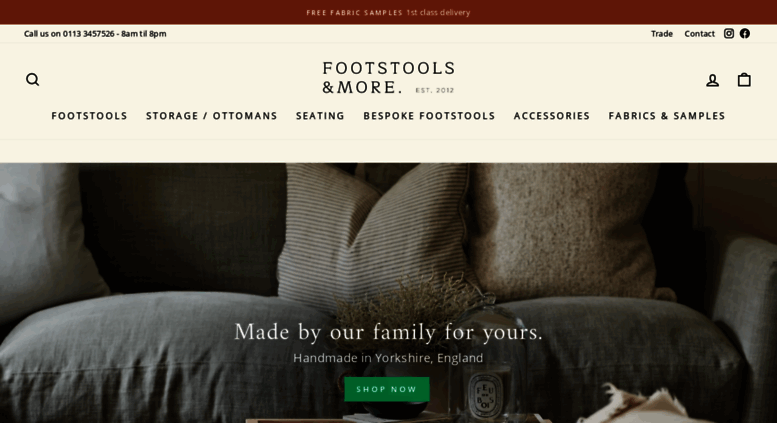Click the Shop Now button
The height and width of the screenshot is (423, 777).
pyautogui.click(x=387, y=389)
